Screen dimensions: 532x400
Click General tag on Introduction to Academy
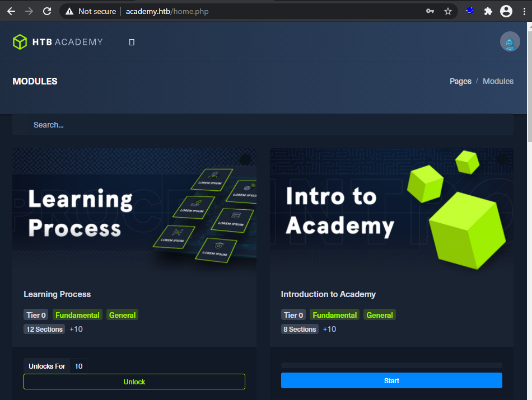tap(379, 315)
